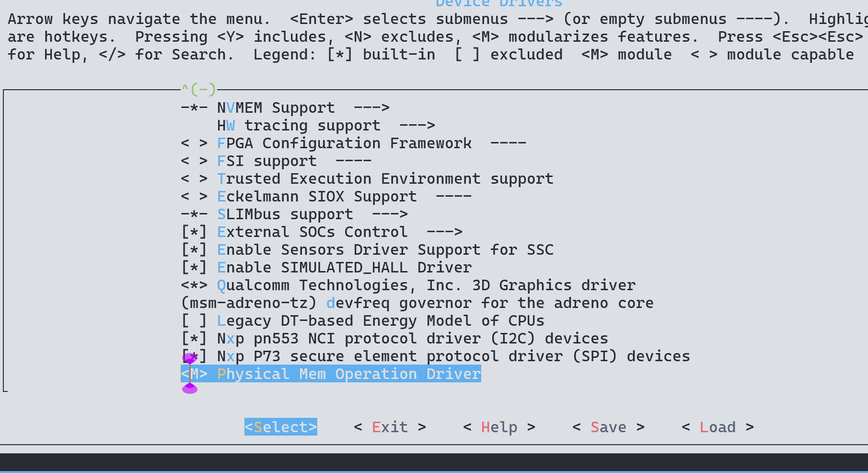Select Qualcomm 3D Graphics driver entry
Screen dimensions: 868x473
click(x=426, y=285)
